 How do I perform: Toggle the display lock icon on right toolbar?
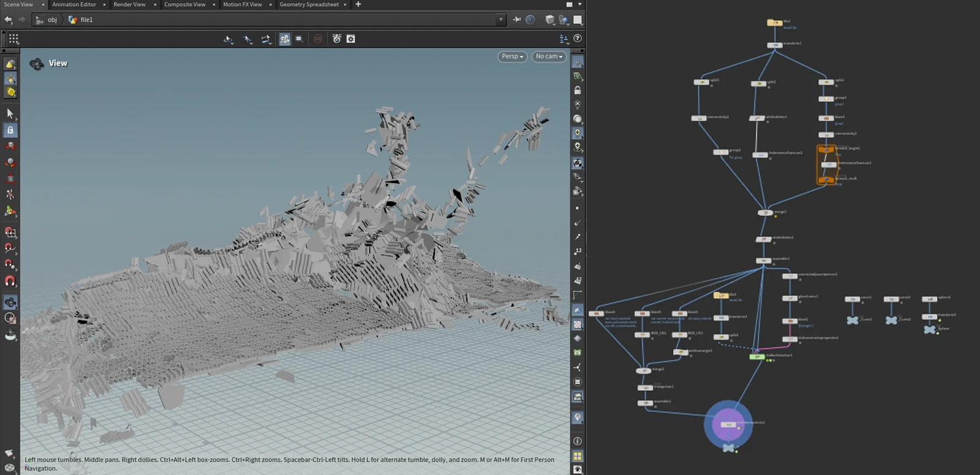point(578,90)
